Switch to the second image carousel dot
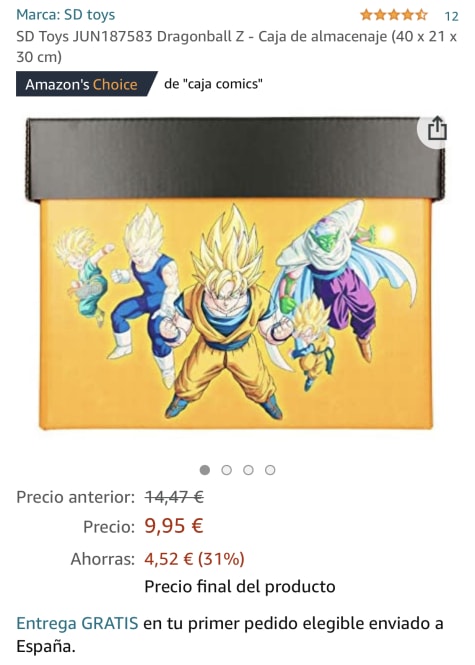 point(226,470)
